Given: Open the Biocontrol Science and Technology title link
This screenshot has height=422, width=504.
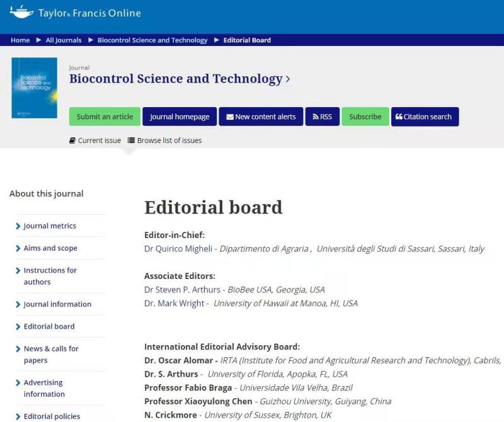Looking at the screenshot, I should pyautogui.click(x=176, y=79).
